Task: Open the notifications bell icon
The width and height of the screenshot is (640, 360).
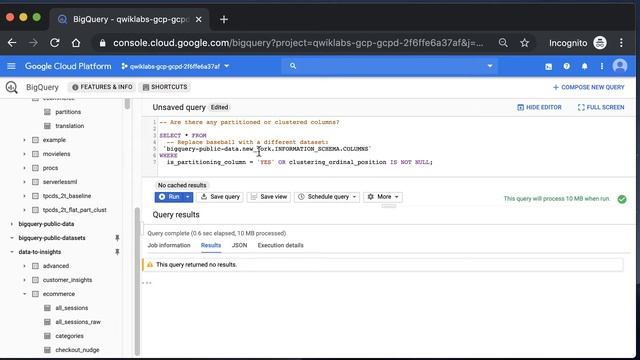Action: (x=584, y=66)
